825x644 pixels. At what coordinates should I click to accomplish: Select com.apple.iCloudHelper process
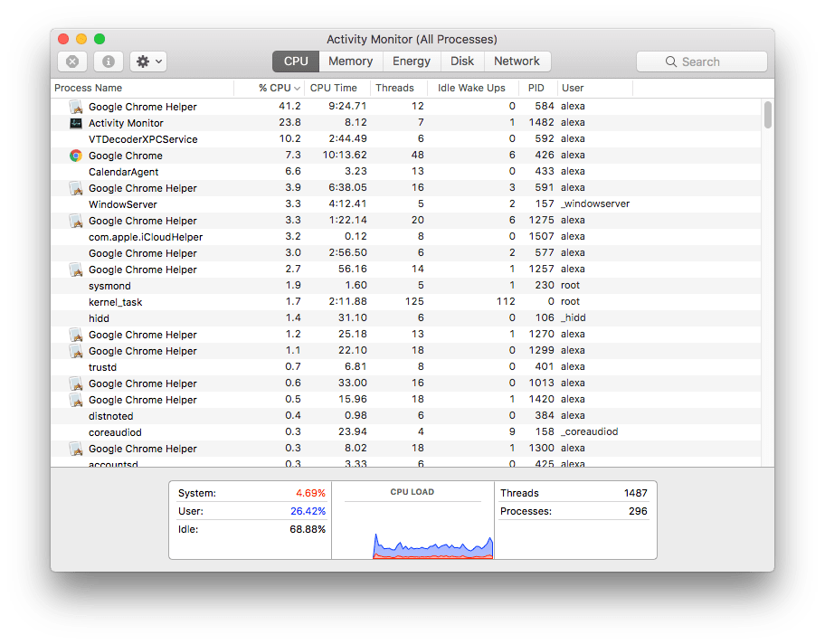405,237
